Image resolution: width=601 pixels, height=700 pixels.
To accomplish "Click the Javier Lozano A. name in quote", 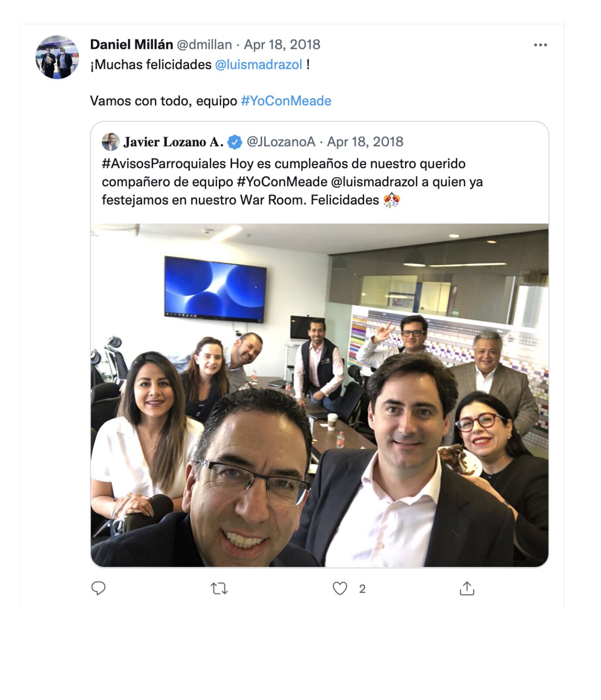I will 174,142.
